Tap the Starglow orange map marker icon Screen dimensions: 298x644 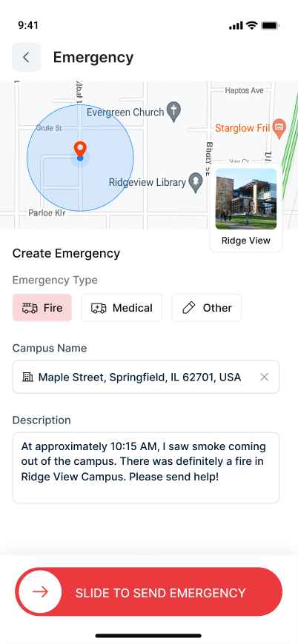[279, 129]
